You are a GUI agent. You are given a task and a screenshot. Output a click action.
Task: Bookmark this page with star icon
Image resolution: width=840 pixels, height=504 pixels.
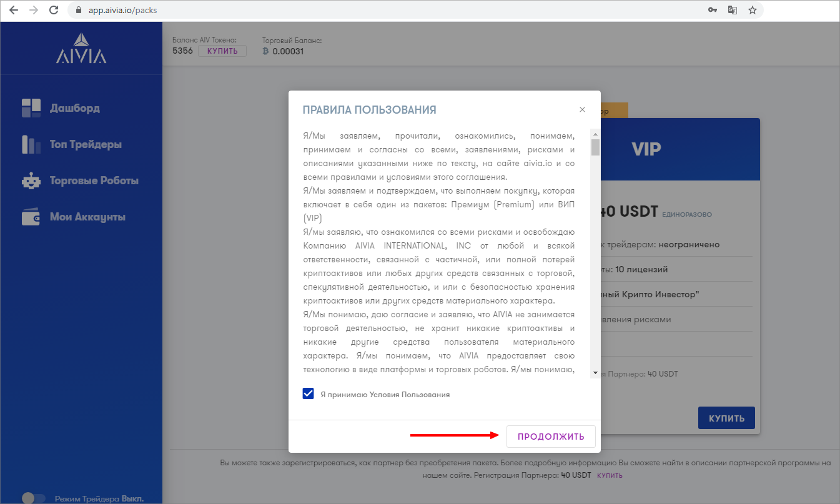[x=753, y=10]
